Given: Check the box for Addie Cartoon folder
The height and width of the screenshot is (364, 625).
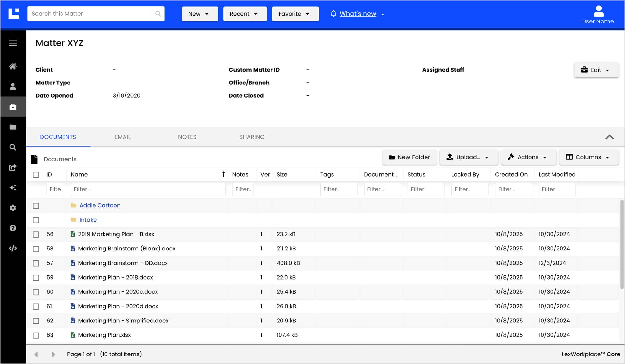Looking at the screenshot, I should [x=36, y=206].
